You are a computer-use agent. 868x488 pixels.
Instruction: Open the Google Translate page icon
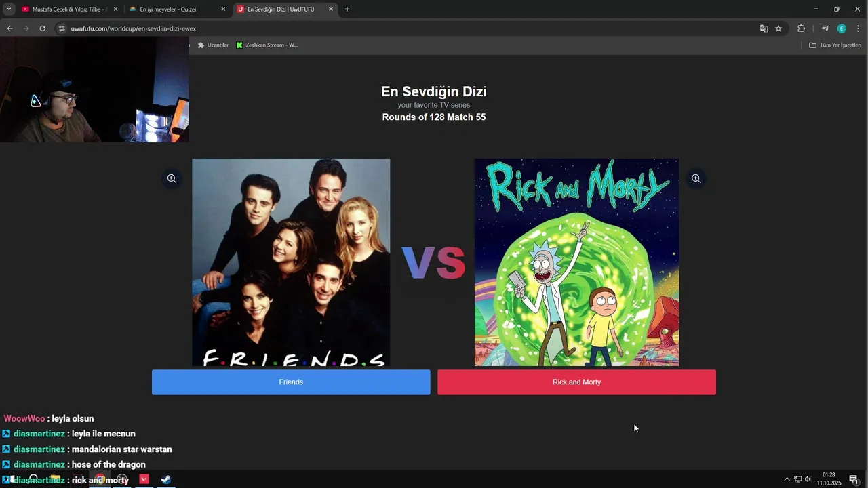(x=764, y=28)
